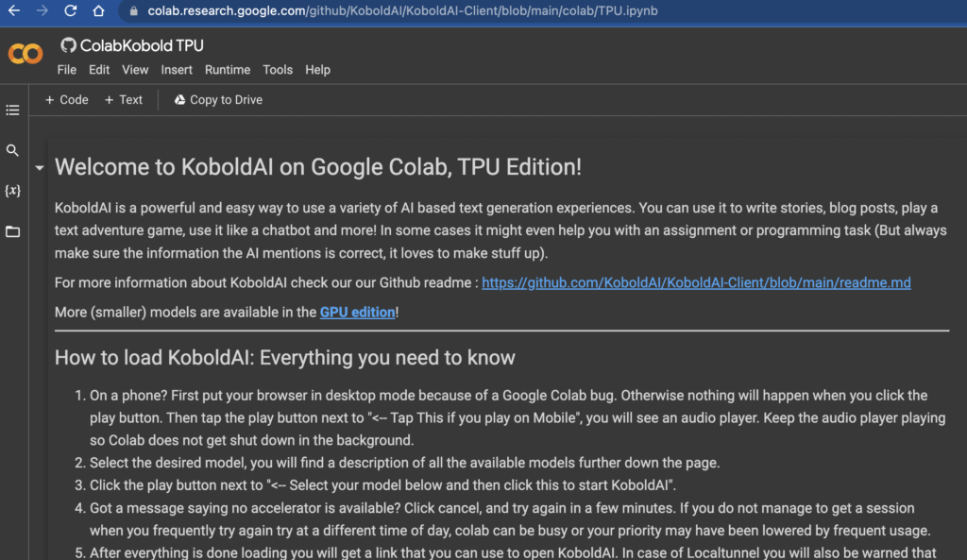Follow the KoboldAI GitHub readme link
The height and width of the screenshot is (560, 967).
click(x=696, y=282)
